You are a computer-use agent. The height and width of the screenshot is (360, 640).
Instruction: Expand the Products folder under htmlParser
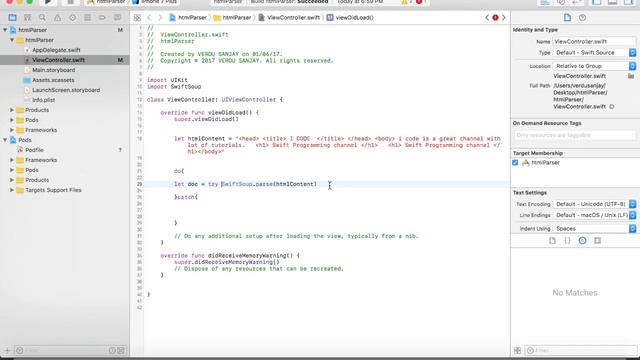[12, 110]
